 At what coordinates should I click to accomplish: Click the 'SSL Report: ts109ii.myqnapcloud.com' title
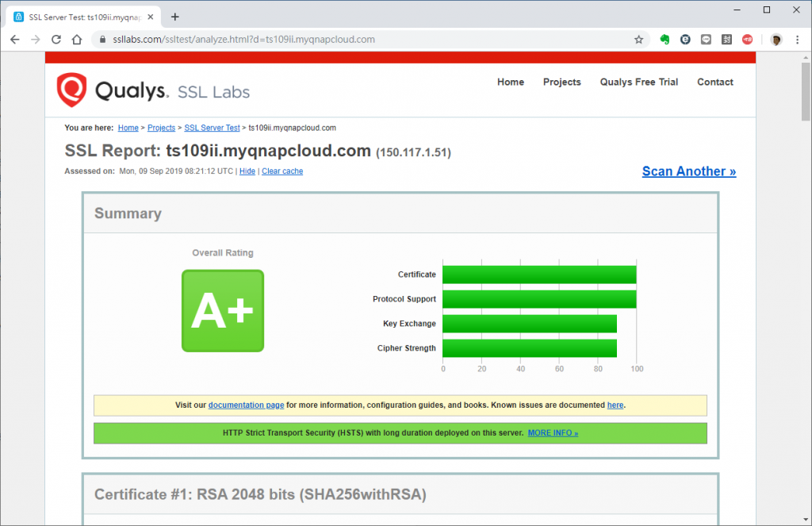pyautogui.click(x=217, y=151)
